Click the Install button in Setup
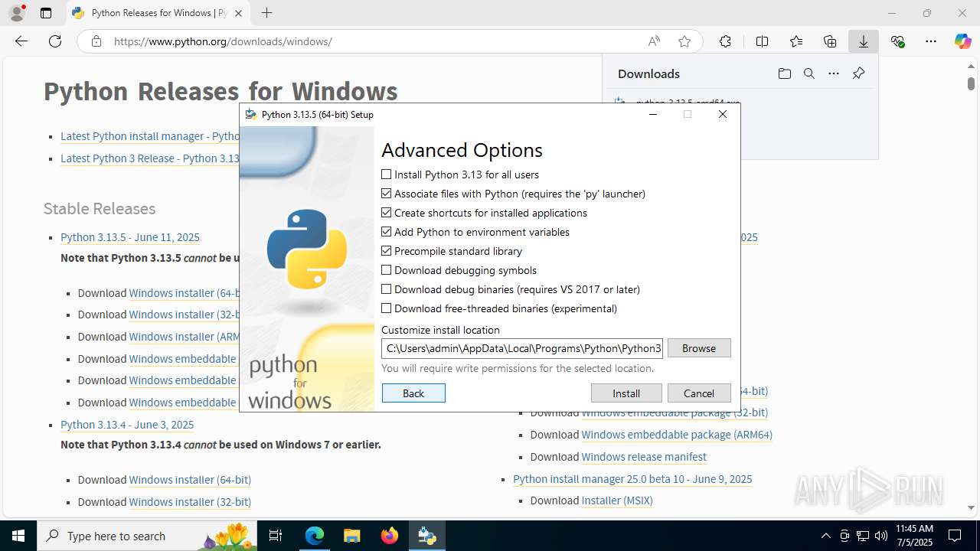 626,393
